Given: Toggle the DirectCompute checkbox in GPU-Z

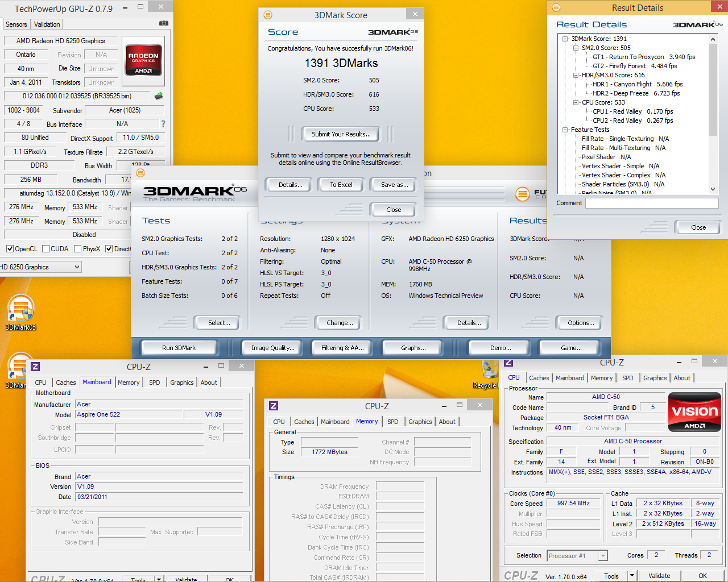Looking at the screenshot, I should (x=109, y=249).
